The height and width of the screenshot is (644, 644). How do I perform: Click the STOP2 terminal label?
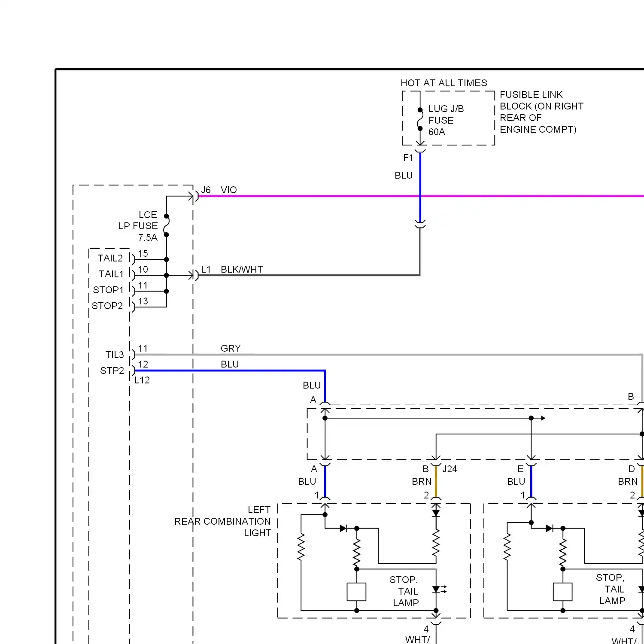(107, 306)
